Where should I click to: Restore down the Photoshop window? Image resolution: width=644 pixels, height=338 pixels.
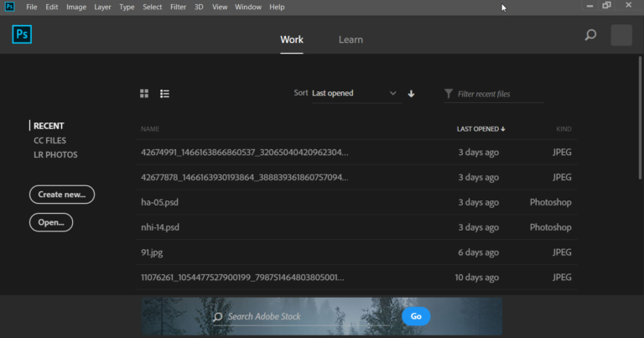point(606,5)
